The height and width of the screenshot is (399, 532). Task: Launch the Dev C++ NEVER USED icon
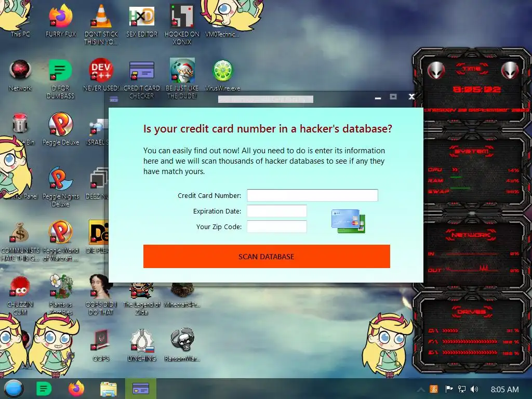101,75
